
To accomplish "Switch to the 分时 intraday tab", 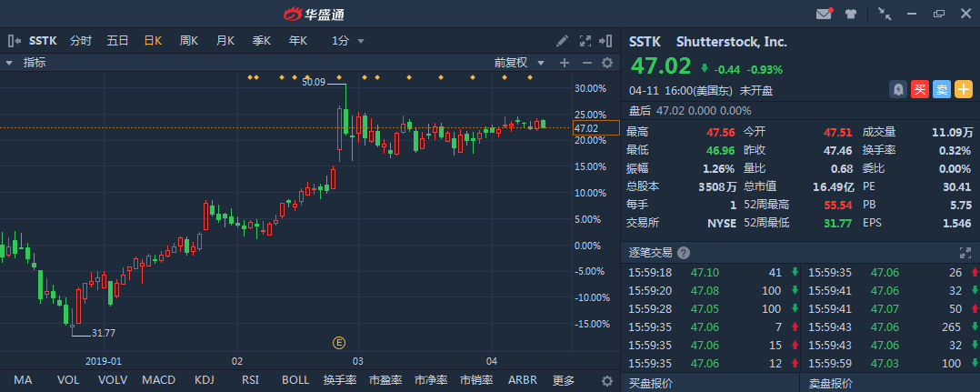I will (81, 41).
